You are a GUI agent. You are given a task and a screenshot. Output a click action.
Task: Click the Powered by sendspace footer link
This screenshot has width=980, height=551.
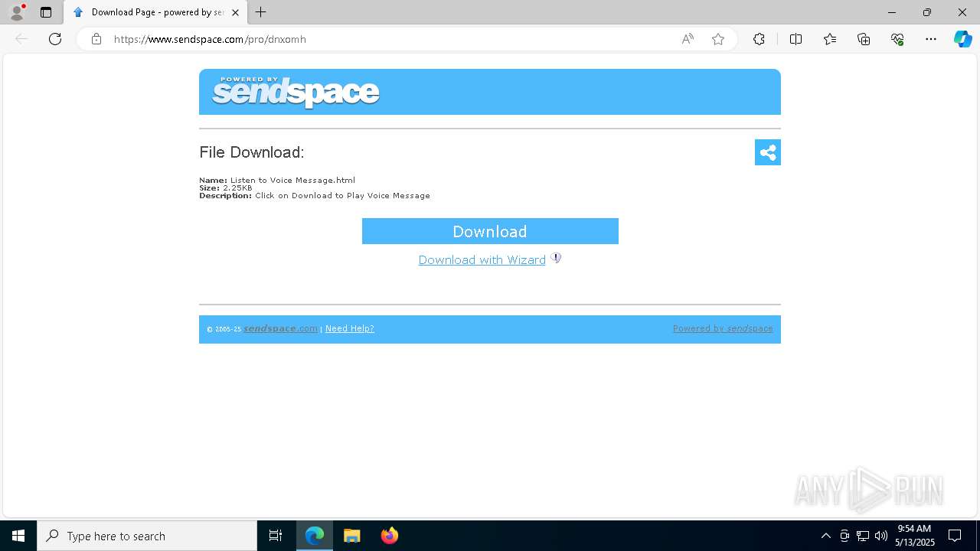pyautogui.click(x=723, y=329)
